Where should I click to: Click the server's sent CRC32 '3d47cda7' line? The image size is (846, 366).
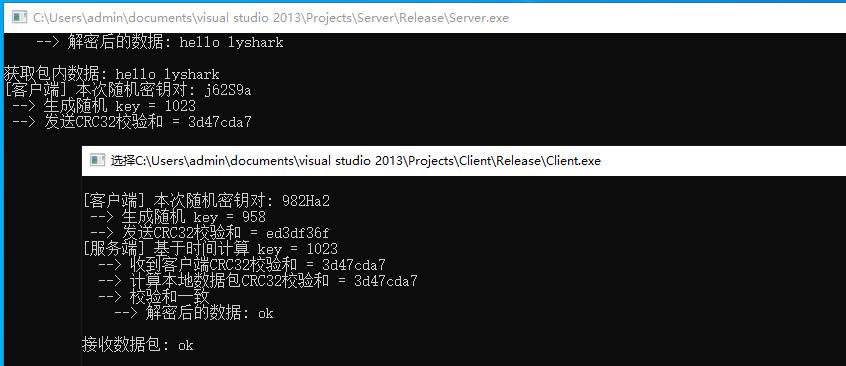point(132,123)
